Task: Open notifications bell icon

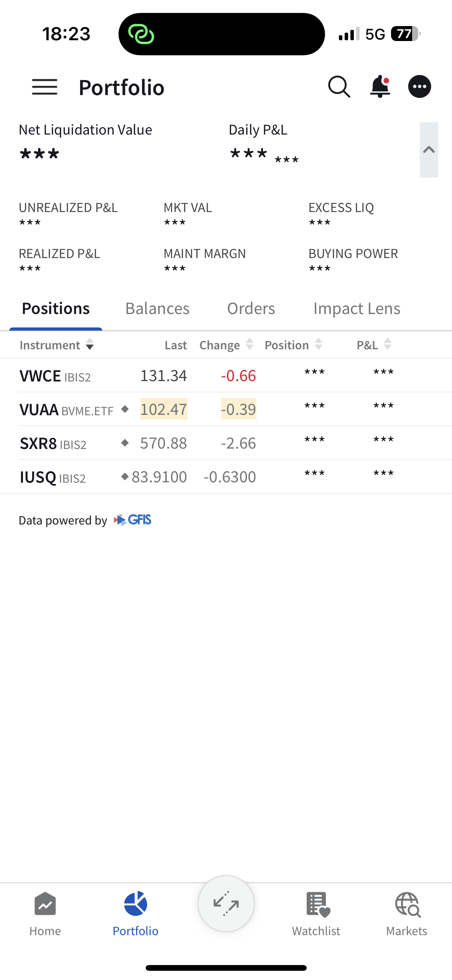Action: [380, 87]
